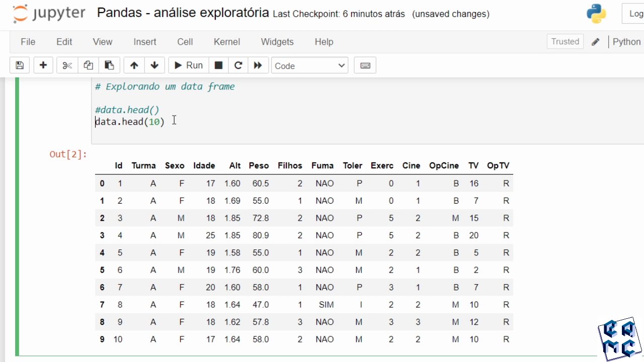Click the Out[2] output prompt
Screen dimensions: 644x362
click(68, 154)
